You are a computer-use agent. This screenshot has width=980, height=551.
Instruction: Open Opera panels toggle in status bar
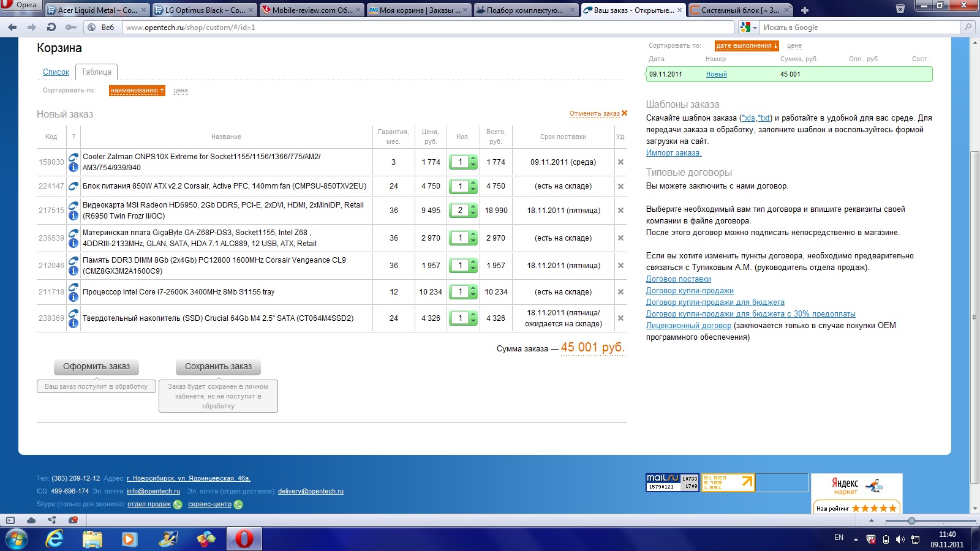pyautogui.click(x=10, y=520)
